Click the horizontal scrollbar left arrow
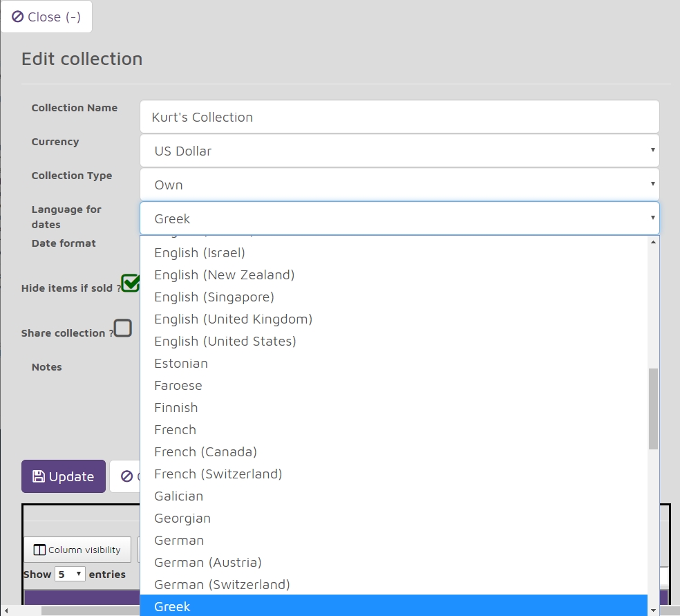680x616 pixels. pos(6,610)
